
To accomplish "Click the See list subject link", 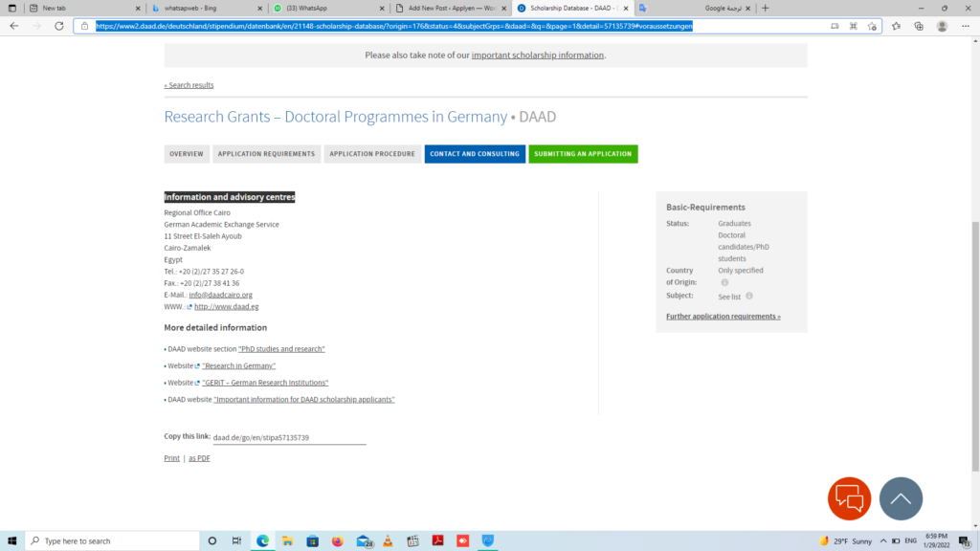I will tap(729, 297).
